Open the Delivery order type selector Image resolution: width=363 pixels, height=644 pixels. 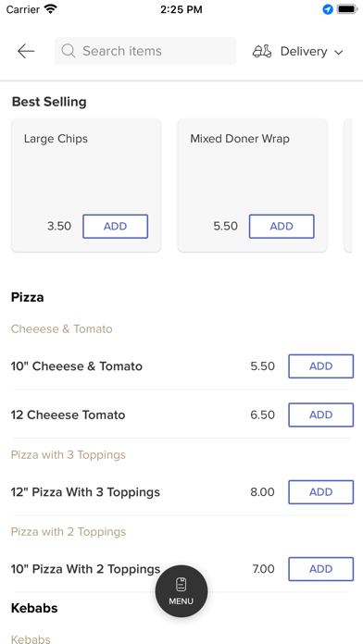(x=297, y=51)
